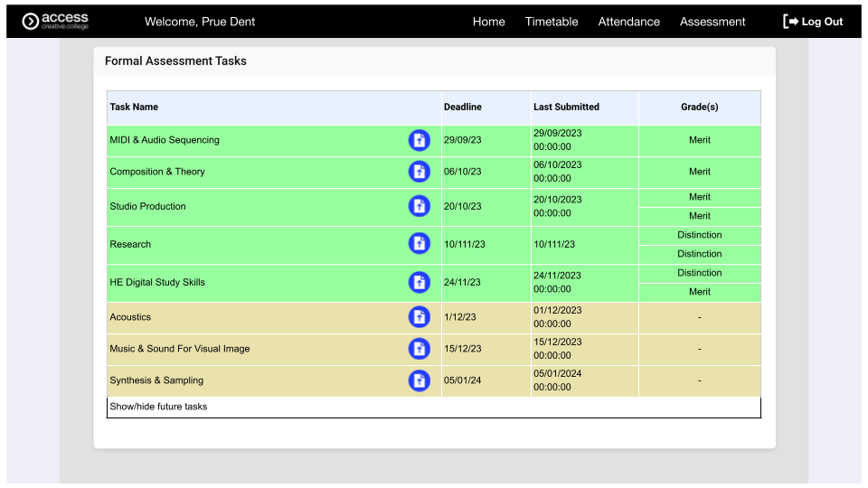
Task: Click the Grade(s) column header
Action: click(x=700, y=108)
